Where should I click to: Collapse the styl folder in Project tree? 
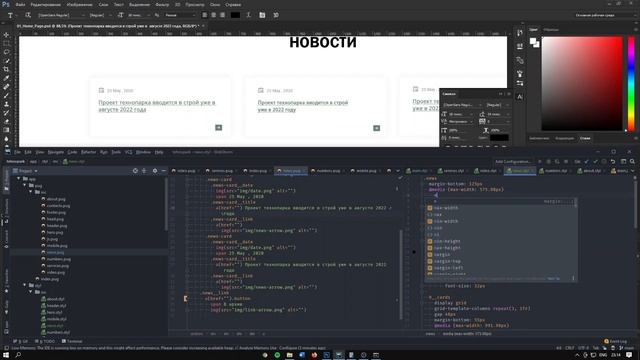pos(24,285)
